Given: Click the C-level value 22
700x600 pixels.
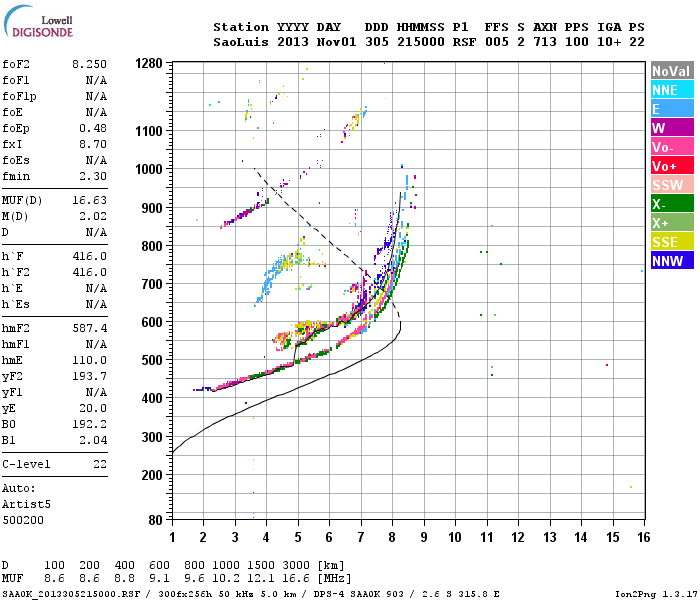Looking at the screenshot, I should point(100,464).
